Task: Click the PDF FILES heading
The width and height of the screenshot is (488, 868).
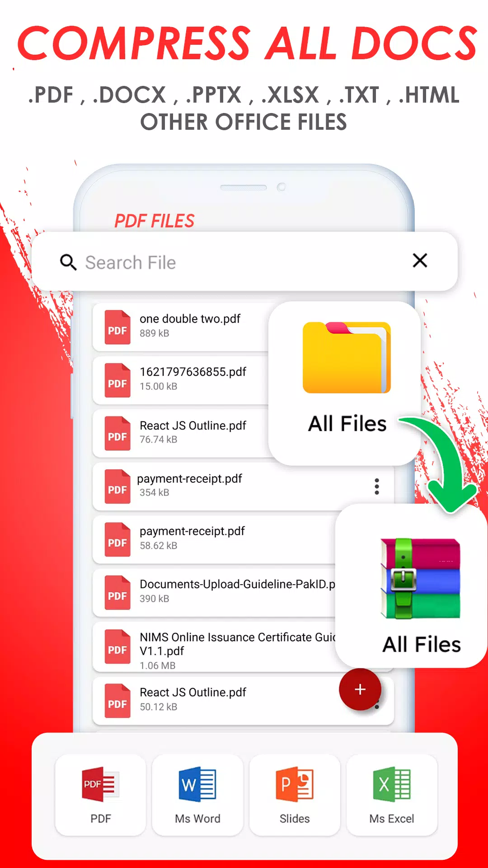Action: pyautogui.click(x=154, y=221)
